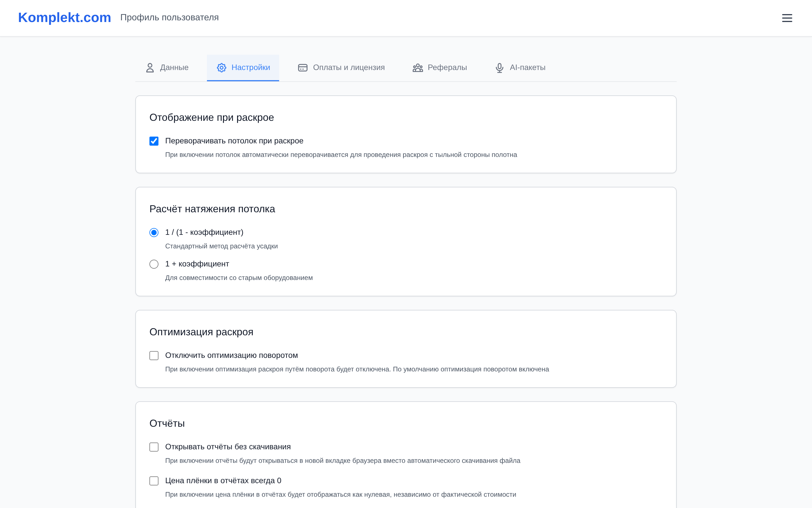Click the Отчёты section heading

point(167,423)
